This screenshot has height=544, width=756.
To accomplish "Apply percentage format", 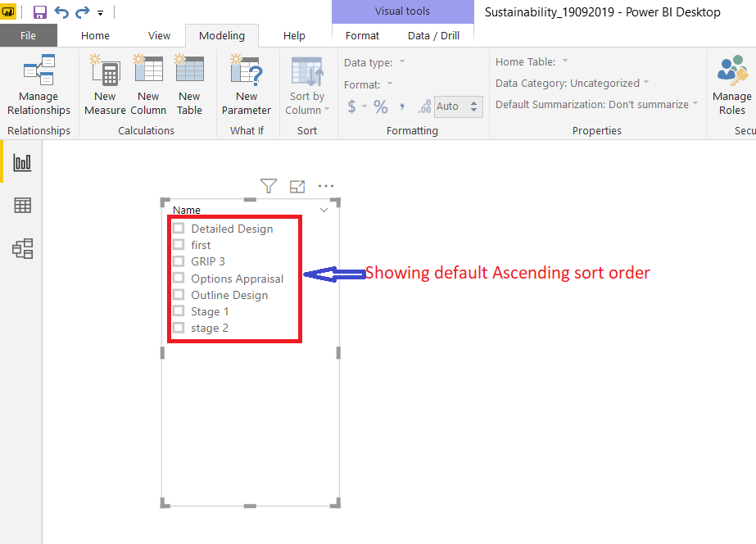I will coord(381,107).
